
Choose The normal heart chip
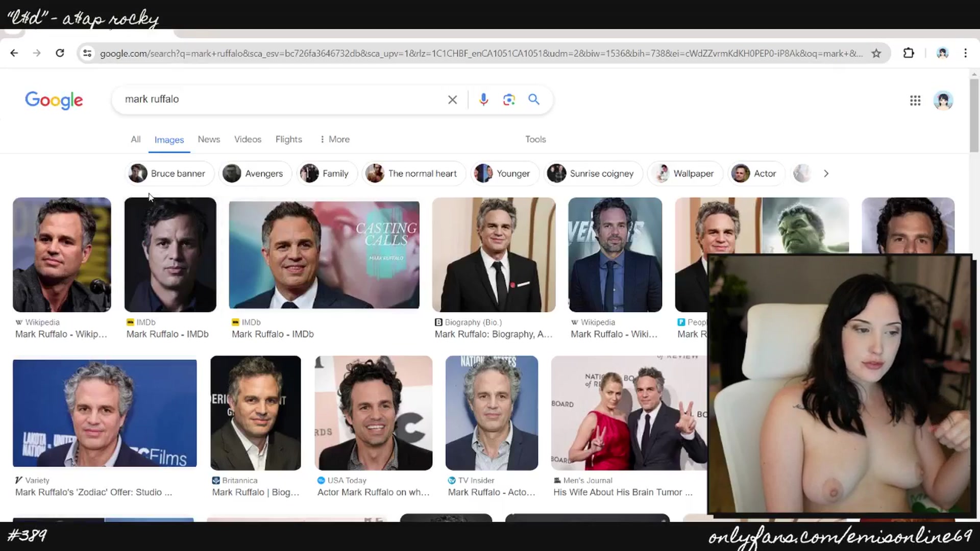click(x=413, y=173)
